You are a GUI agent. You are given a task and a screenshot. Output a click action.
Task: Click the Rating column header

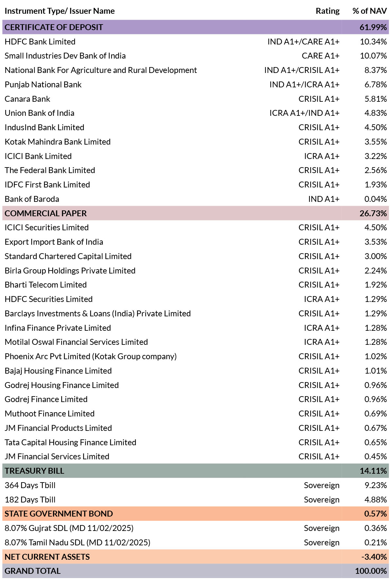pos(328,11)
